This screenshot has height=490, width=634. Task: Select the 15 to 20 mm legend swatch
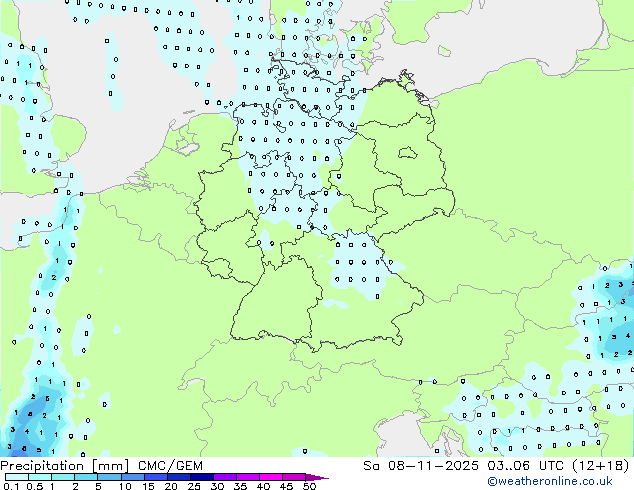coord(156,477)
